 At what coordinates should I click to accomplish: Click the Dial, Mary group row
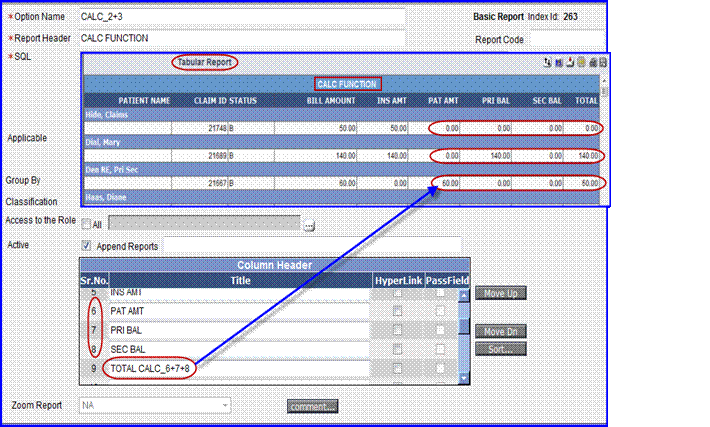341,142
